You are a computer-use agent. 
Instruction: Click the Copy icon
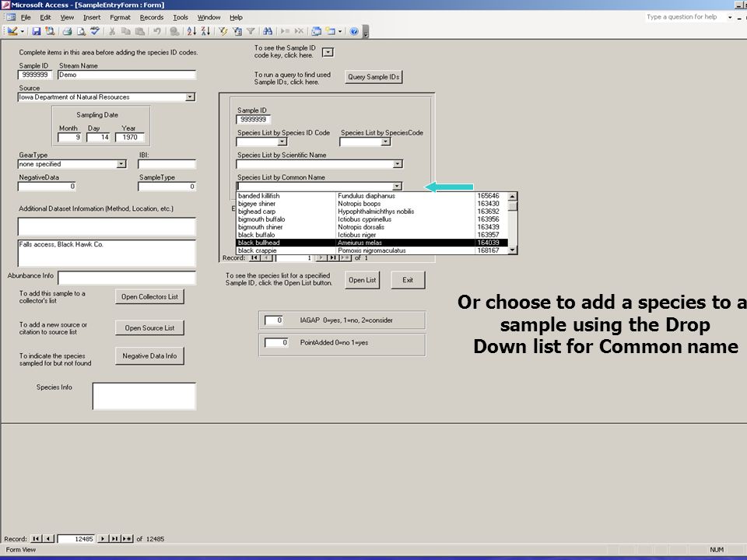click(126, 31)
